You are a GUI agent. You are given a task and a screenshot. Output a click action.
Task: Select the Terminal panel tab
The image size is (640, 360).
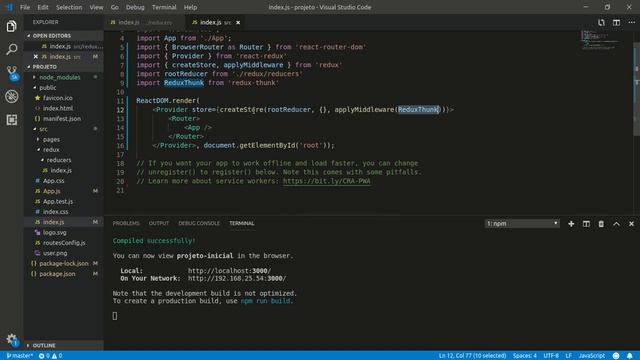click(x=242, y=223)
